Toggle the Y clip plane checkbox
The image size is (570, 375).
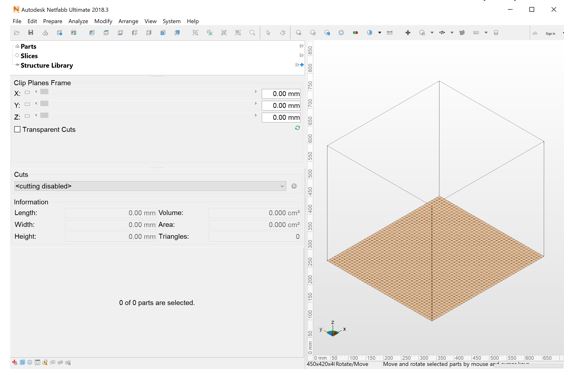[27, 104]
